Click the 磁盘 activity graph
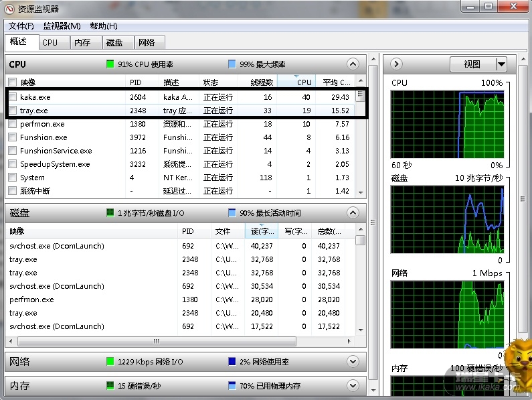The width and height of the screenshot is (532, 400). tap(447, 219)
